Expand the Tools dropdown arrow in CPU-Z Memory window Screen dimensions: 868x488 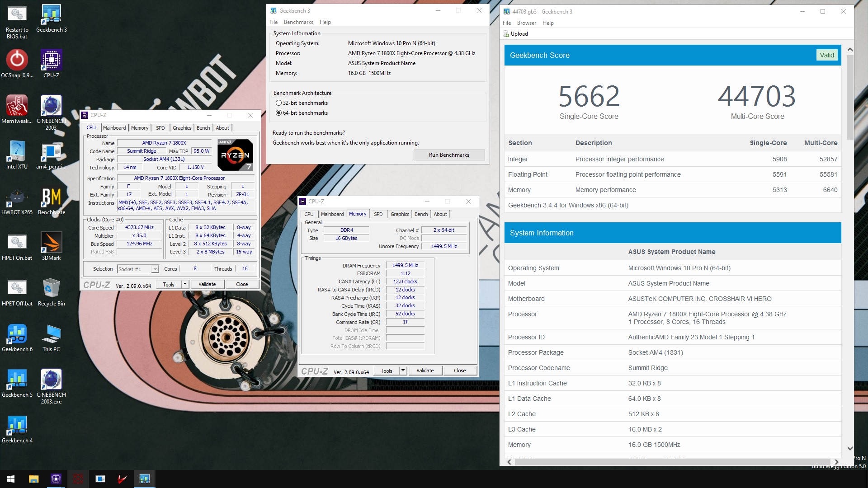point(403,371)
